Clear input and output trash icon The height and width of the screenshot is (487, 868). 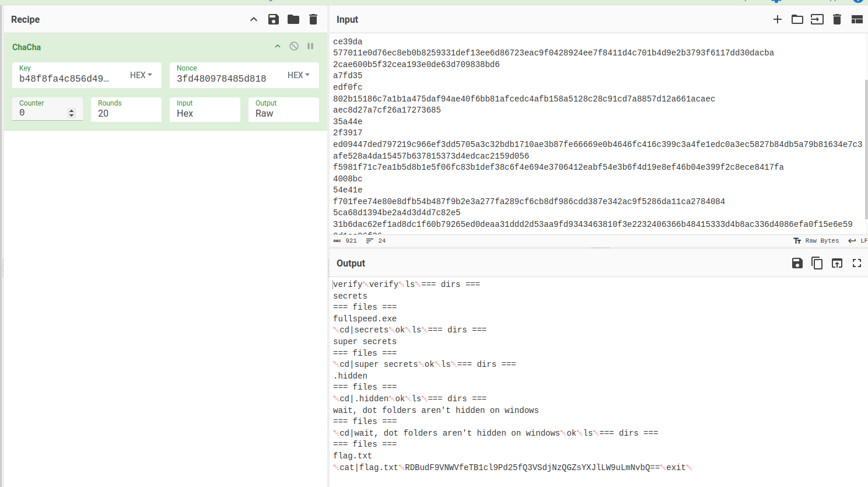click(836, 19)
